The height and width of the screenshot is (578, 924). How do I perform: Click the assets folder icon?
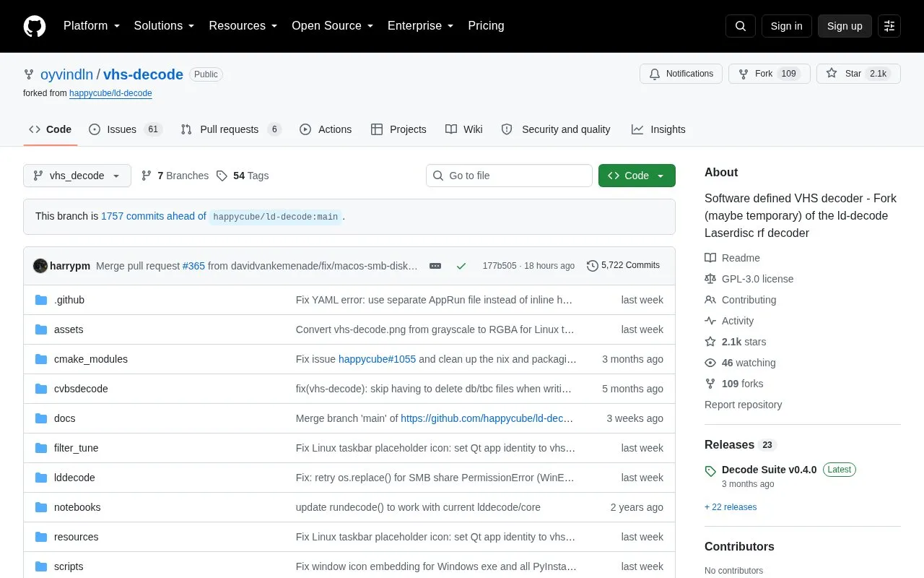coord(41,329)
